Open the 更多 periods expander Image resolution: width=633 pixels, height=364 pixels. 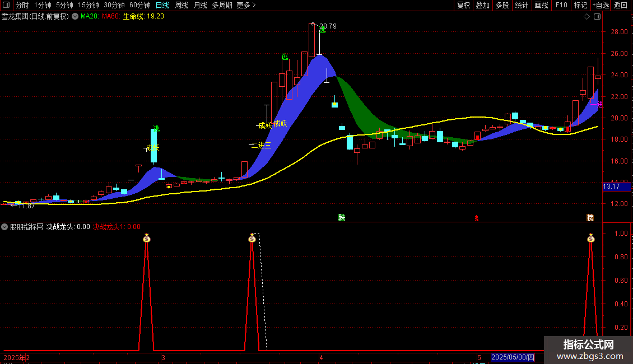[246, 5]
